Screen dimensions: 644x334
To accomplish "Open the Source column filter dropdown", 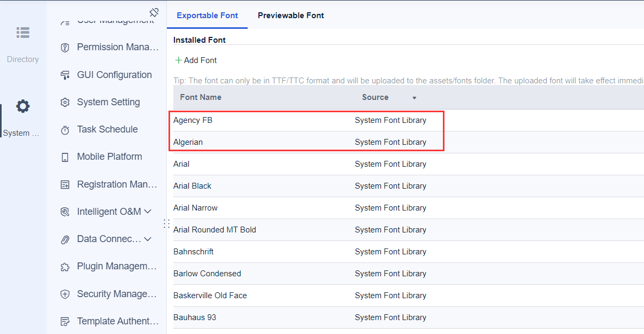I will (x=414, y=98).
